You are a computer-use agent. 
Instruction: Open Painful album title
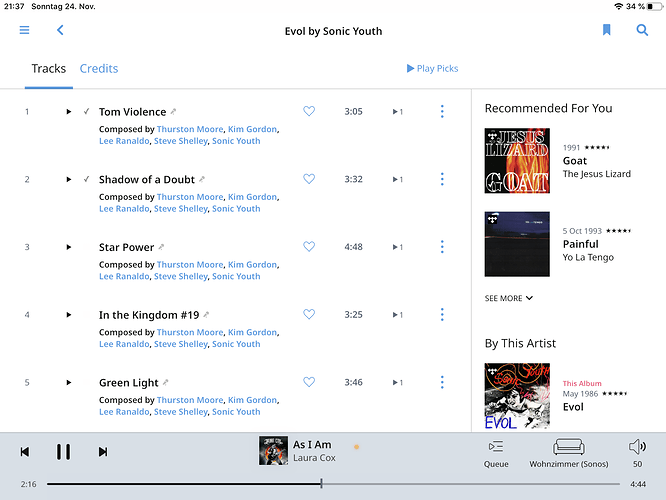pyautogui.click(x=580, y=244)
